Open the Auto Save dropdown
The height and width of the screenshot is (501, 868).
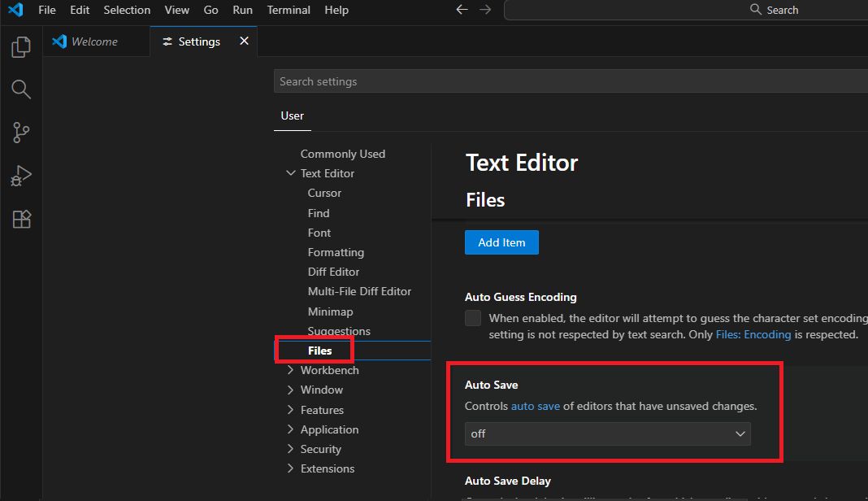click(x=608, y=434)
